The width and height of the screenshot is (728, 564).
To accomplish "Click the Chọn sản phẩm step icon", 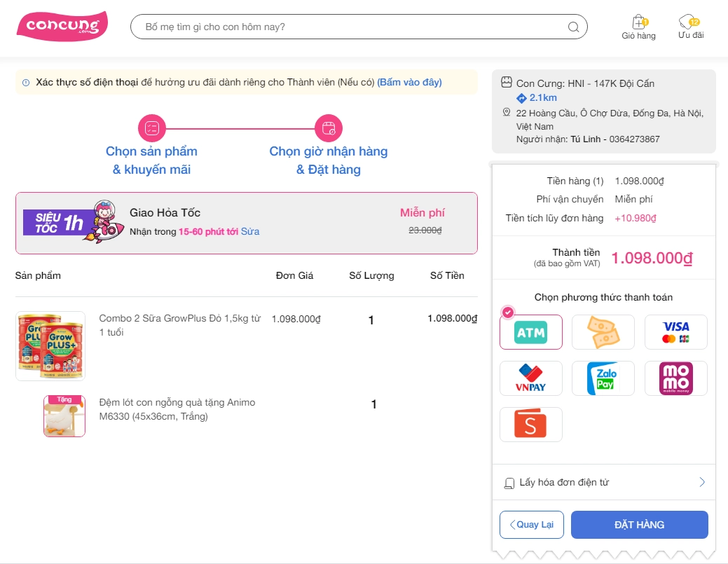I will (152, 128).
